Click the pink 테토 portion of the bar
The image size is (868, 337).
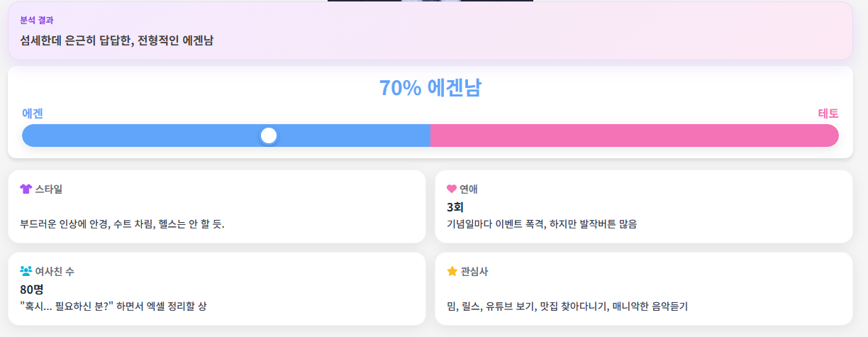click(x=635, y=136)
